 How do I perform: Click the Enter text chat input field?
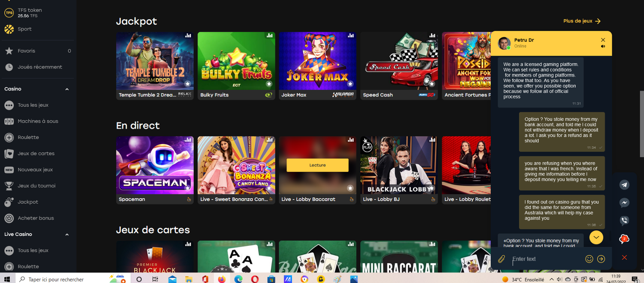pyautogui.click(x=545, y=259)
